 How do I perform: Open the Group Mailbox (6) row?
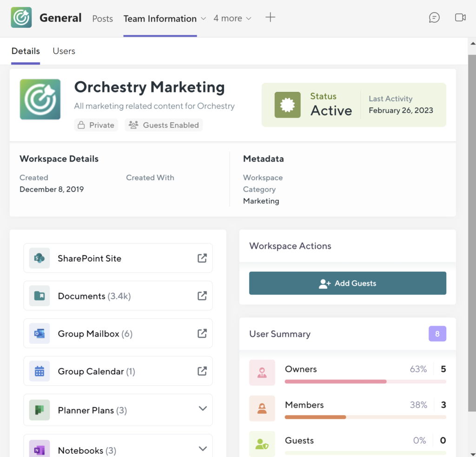(118, 333)
